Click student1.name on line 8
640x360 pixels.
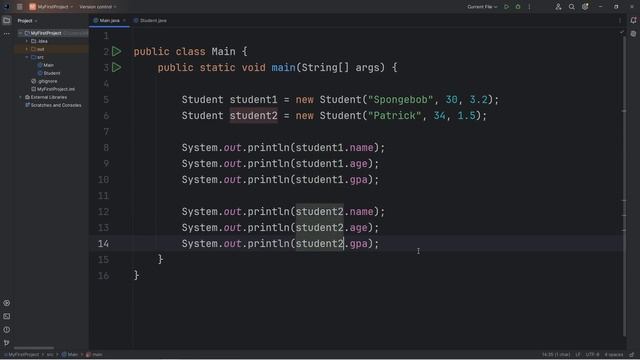pyautogui.click(x=335, y=148)
